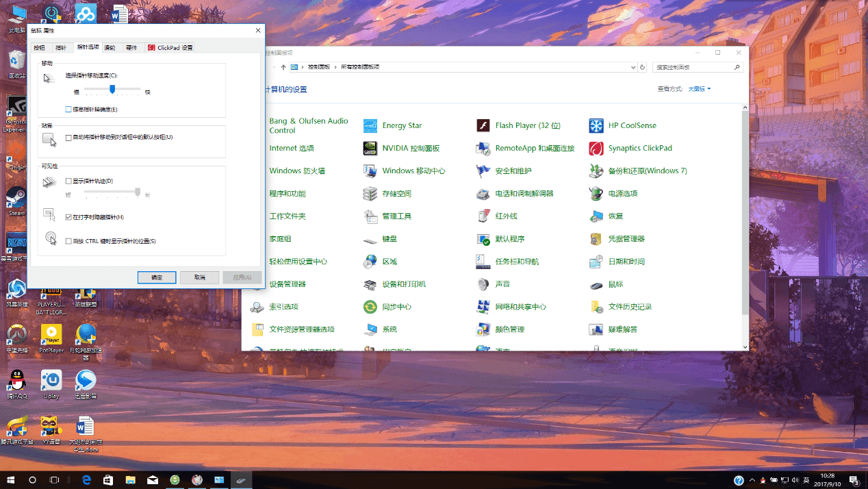Open the Flash Player (32 位) icon

483,126
